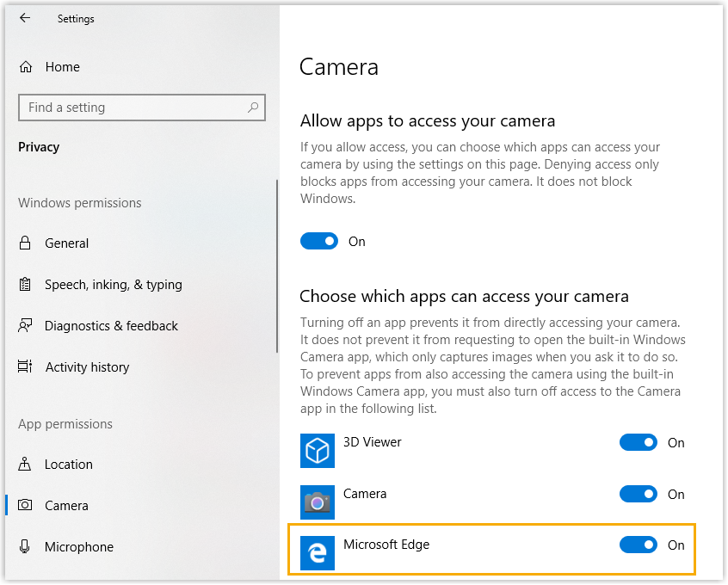The height and width of the screenshot is (585, 728).
Task: Click the Windows permissions label
Action: coord(80,203)
